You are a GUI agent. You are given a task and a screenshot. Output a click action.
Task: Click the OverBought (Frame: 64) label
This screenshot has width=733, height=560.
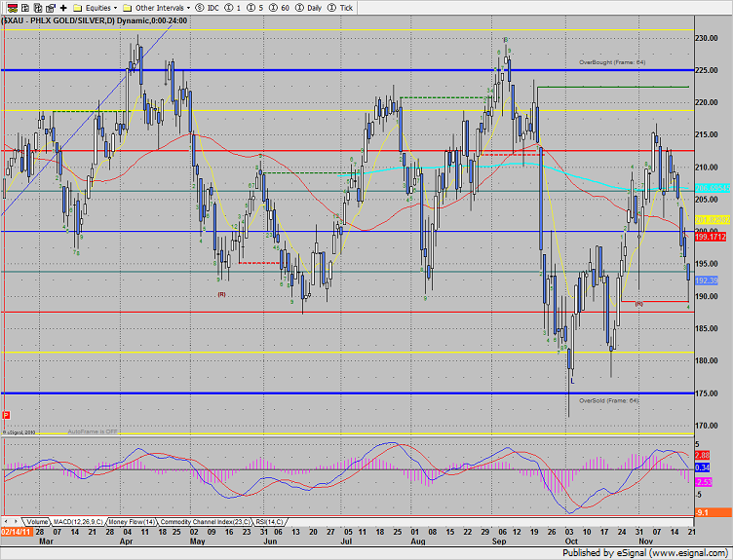[x=612, y=62]
